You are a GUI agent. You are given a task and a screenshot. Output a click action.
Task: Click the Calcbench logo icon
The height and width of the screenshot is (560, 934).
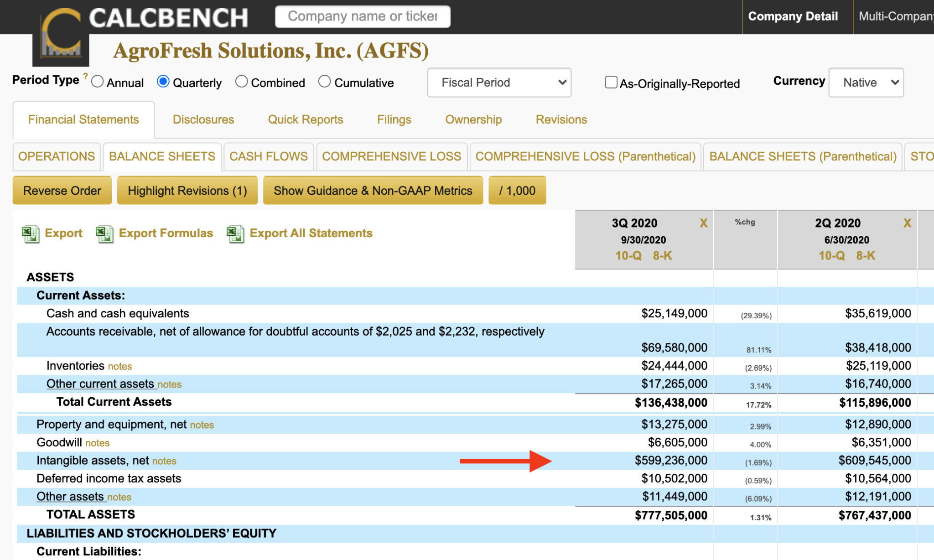61,36
